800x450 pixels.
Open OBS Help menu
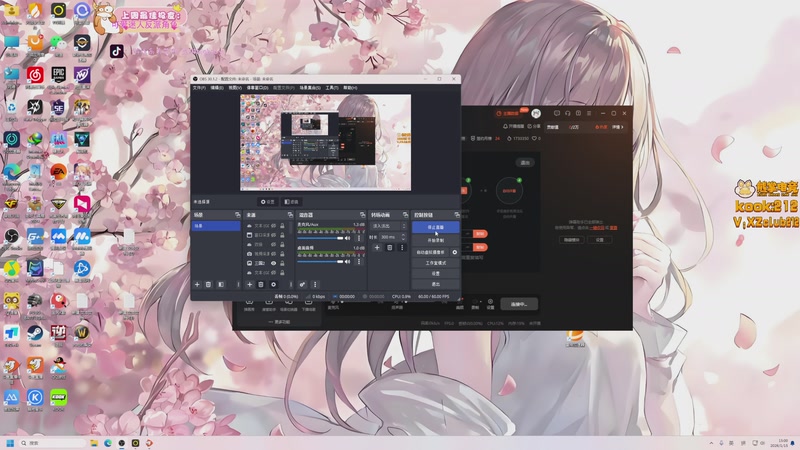click(x=350, y=88)
